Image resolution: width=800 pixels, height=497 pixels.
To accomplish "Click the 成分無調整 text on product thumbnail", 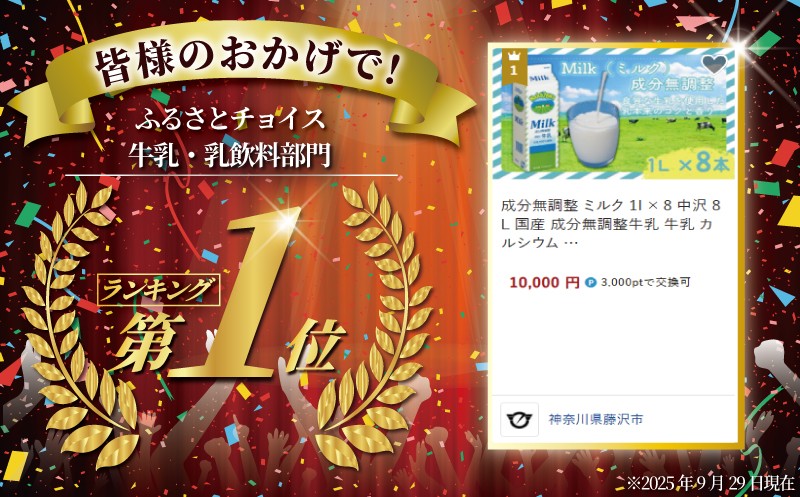I will click(669, 84).
